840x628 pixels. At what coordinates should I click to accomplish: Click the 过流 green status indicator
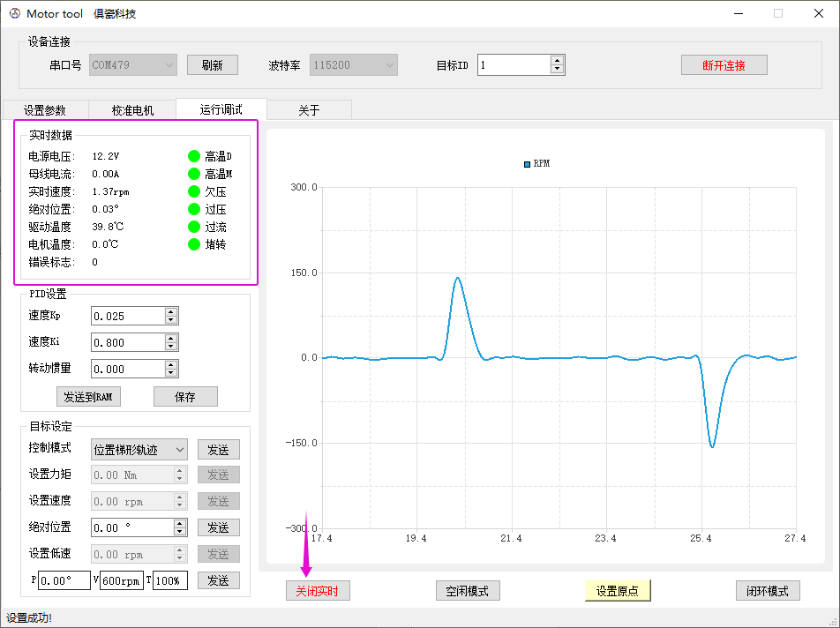194,227
